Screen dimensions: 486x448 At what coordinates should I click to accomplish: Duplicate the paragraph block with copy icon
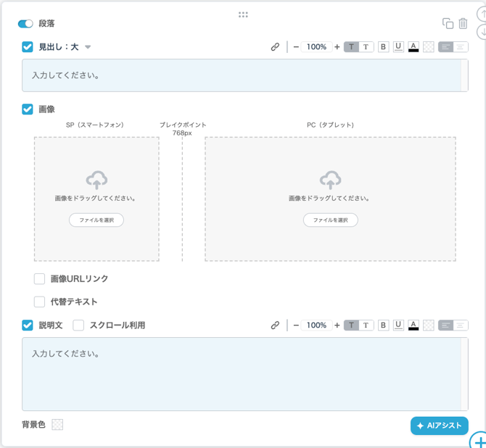click(448, 23)
